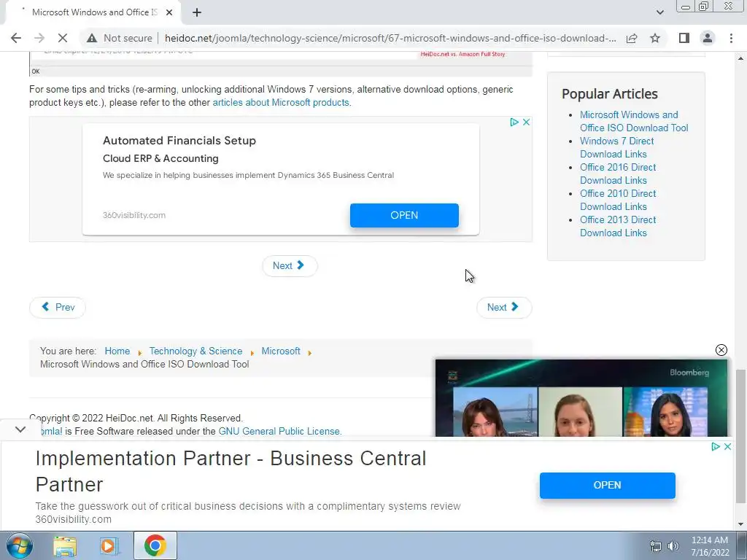Click the centered Next button below the ad
Viewport: 747px width, 560px height.
point(290,265)
